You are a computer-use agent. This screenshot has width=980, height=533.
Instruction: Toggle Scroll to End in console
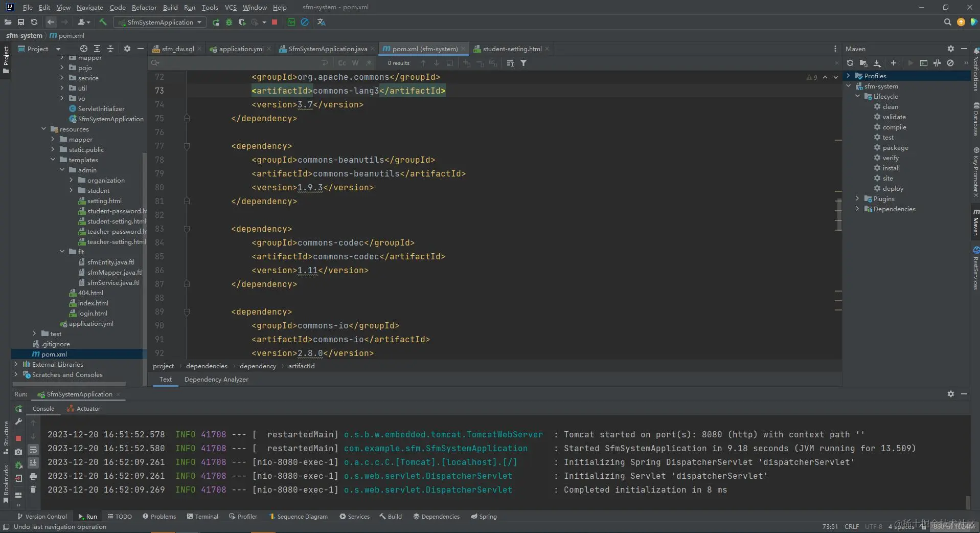pos(33,462)
